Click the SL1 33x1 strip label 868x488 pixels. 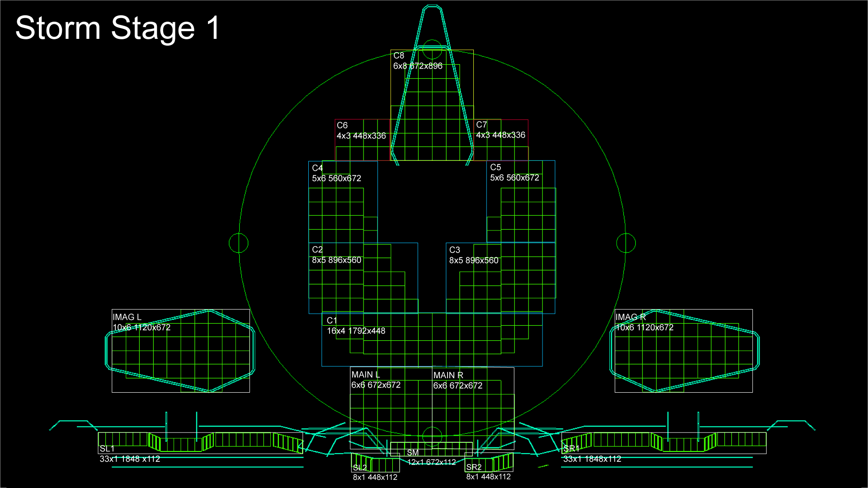pos(130,454)
